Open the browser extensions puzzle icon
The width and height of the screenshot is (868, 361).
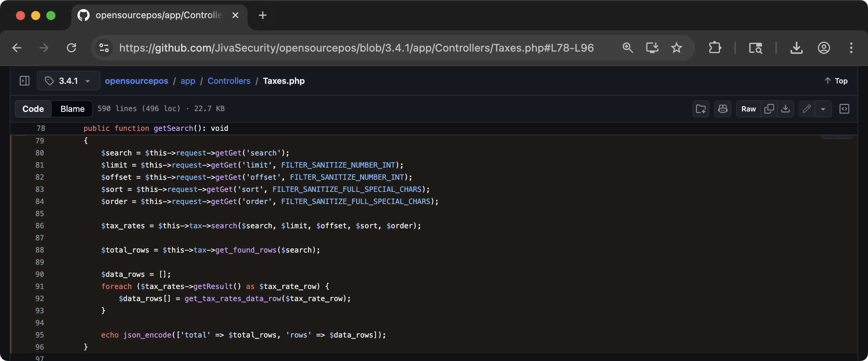click(x=715, y=48)
